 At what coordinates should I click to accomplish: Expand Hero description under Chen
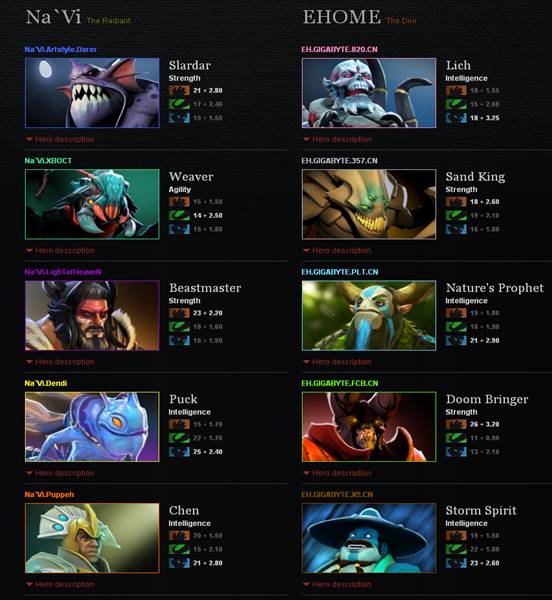(x=60, y=584)
